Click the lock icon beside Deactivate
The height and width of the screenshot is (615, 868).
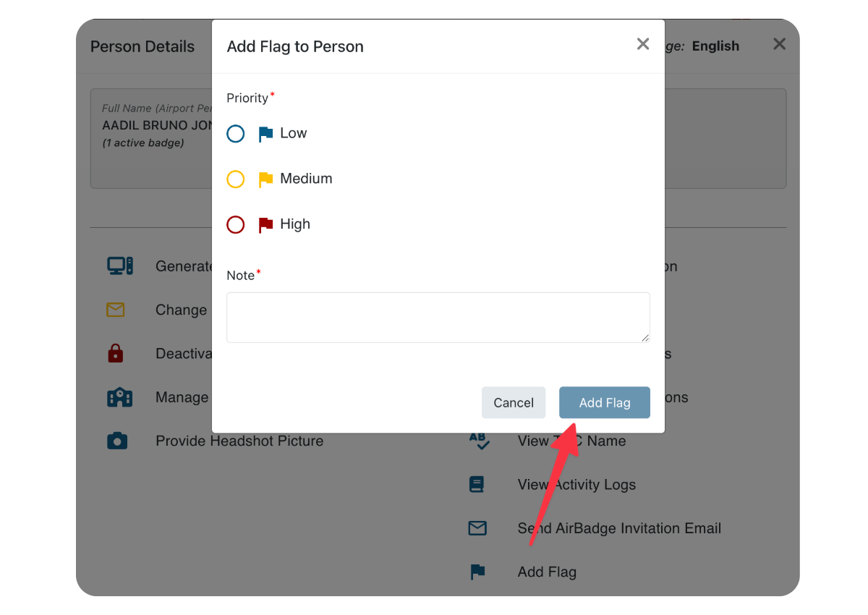click(116, 354)
